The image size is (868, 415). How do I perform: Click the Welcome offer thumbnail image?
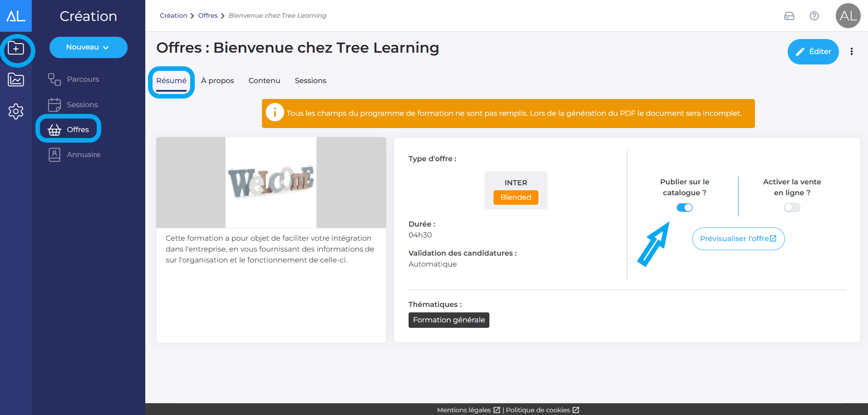pyautogui.click(x=271, y=183)
